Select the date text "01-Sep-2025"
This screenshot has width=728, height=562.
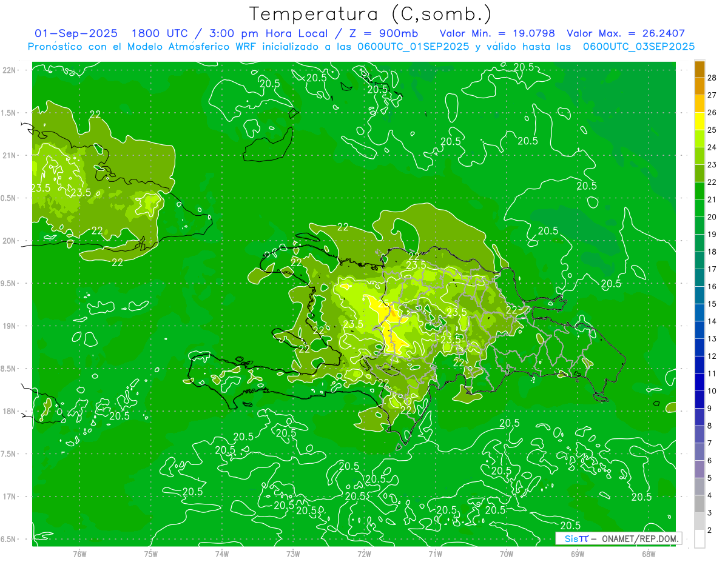pos(76,33)
